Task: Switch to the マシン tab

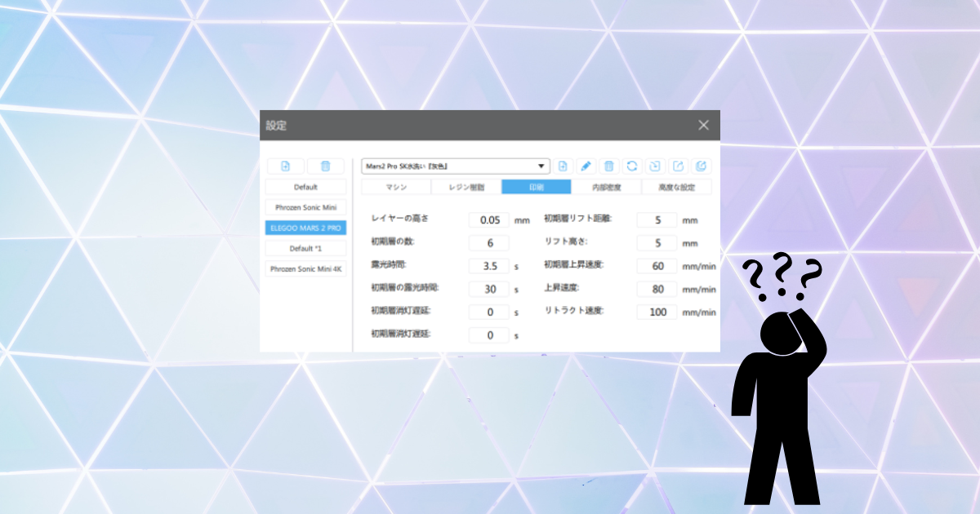Action: tap(394, 186)
